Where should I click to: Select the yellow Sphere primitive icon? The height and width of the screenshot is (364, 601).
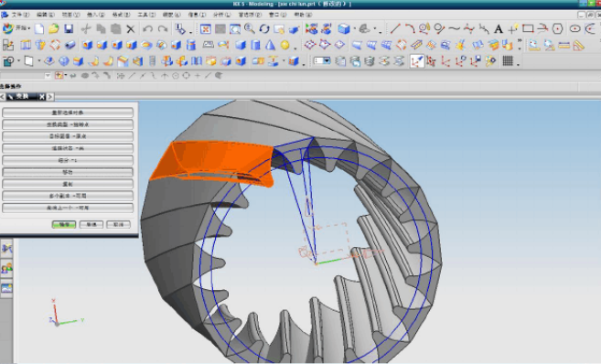(284, 45)
